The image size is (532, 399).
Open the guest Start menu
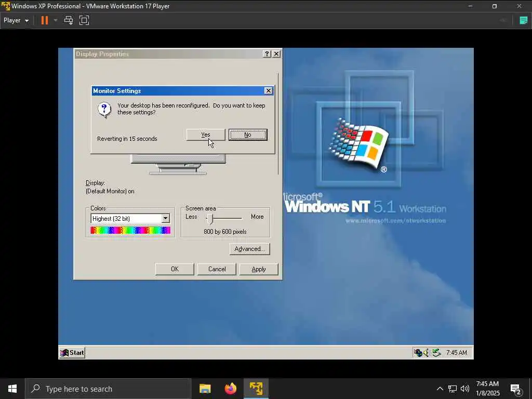point(72,353)
